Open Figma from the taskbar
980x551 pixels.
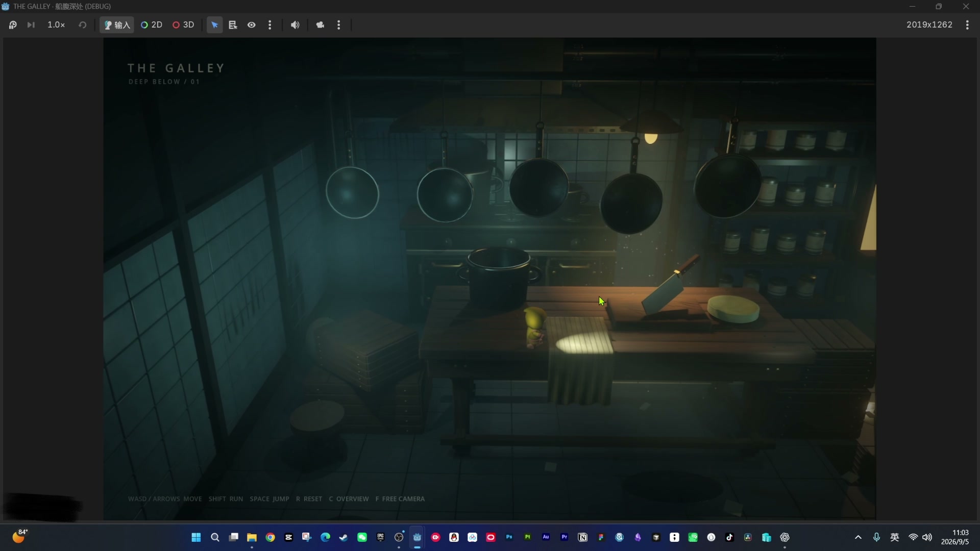[x=601, y=537]
